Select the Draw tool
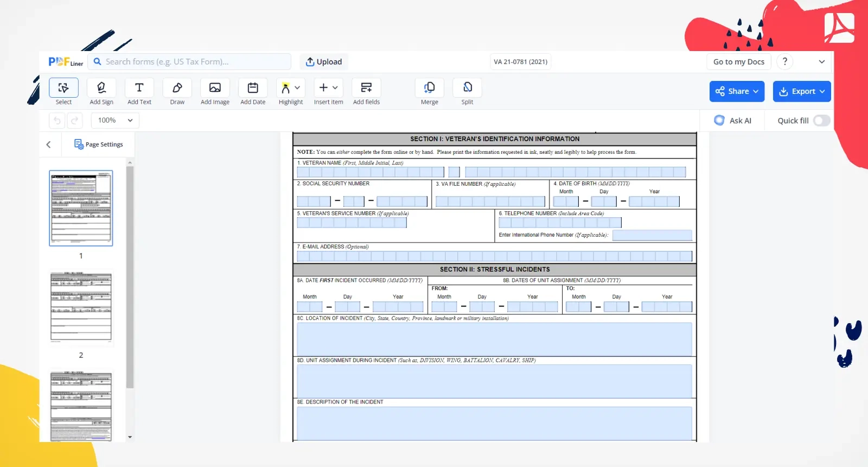The height and width of the screenshot is (467, 868). coord(177,91)
